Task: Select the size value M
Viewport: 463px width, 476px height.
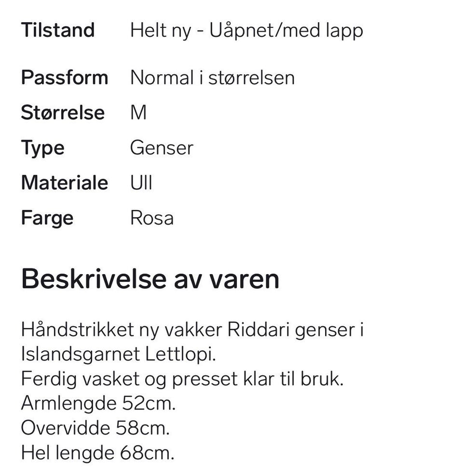Action: point(138,113)
